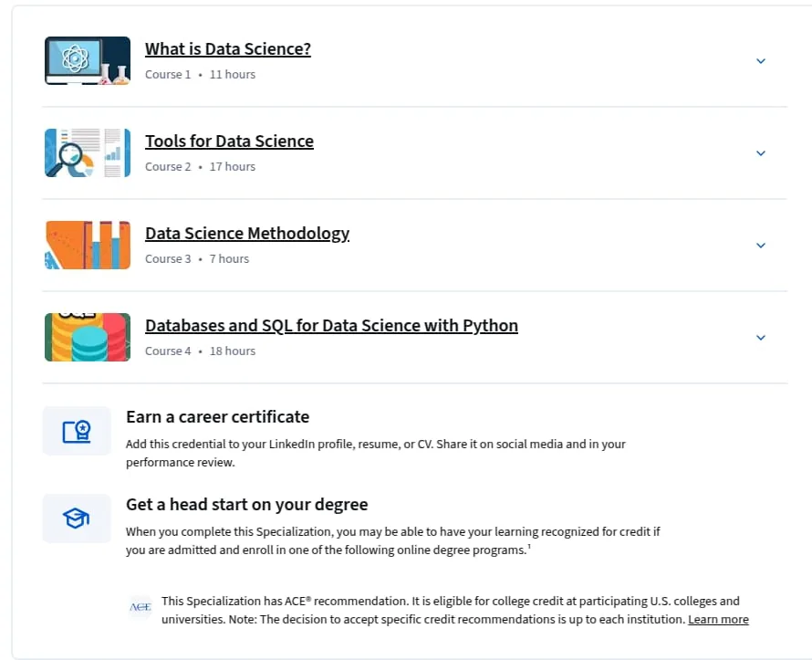
Task: Click the graduation cap degree icon
Action: 77,519
